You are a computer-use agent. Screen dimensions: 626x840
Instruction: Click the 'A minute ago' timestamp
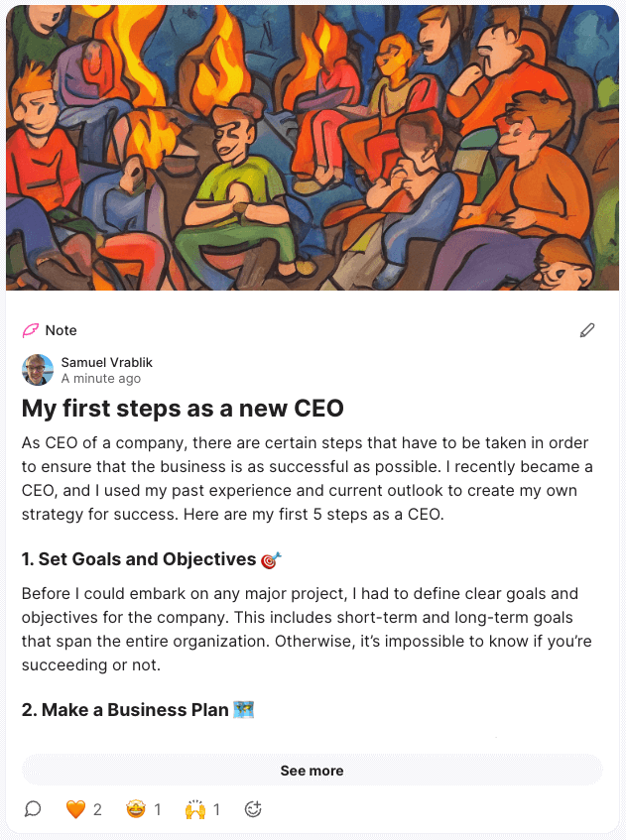click(101, 378)
